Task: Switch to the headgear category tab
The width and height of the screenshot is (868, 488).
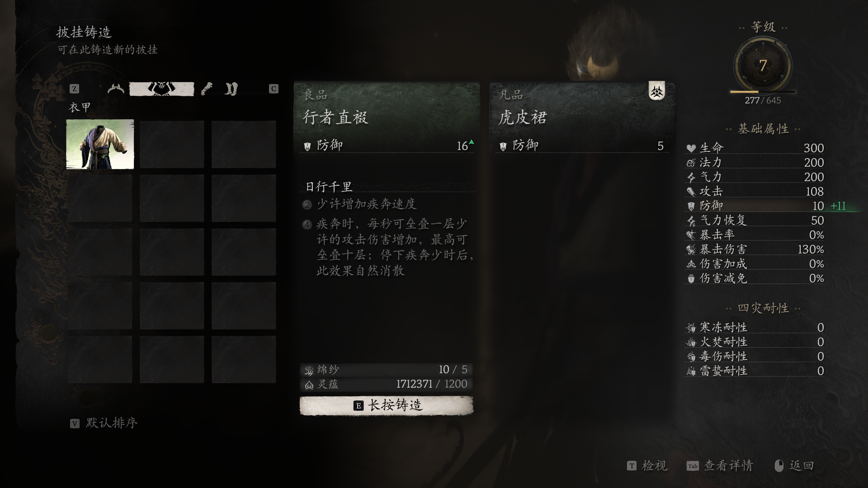Action: coord(116,89)
